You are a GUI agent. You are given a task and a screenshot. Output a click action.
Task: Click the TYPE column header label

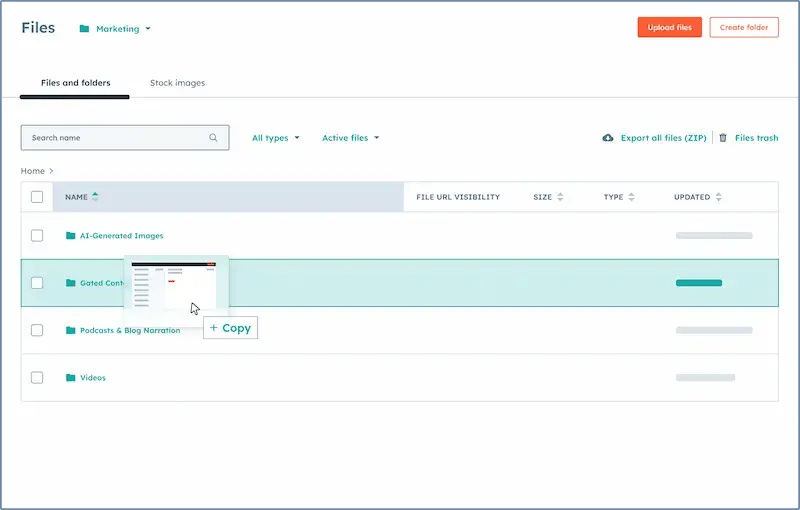click(x=613, y=197)
